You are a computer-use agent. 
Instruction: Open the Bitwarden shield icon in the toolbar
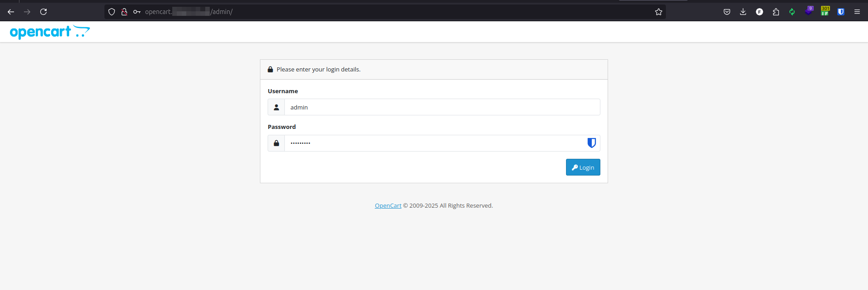[841, 12]
